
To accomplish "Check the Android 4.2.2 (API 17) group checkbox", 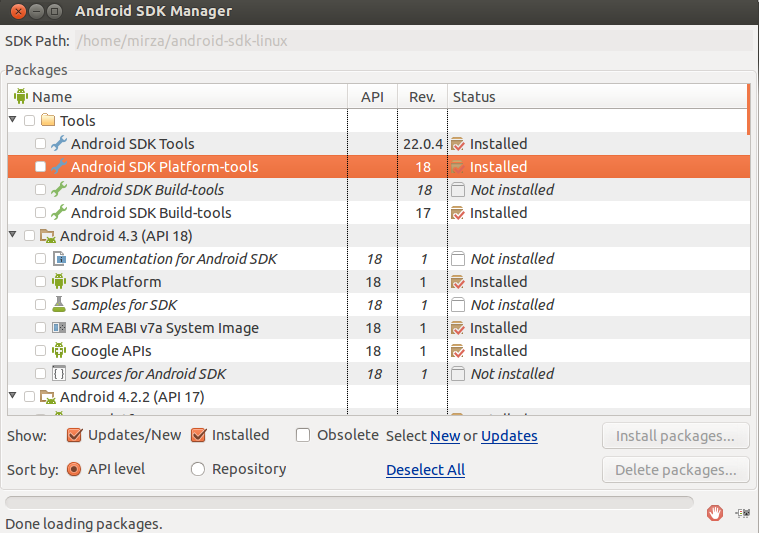I will [30, 396].
